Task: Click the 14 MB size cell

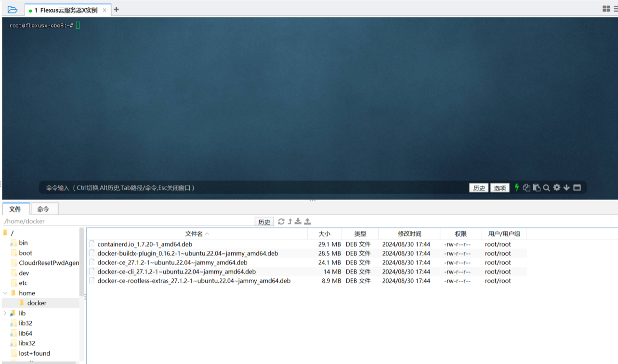Action: click(x=332, y=272)
